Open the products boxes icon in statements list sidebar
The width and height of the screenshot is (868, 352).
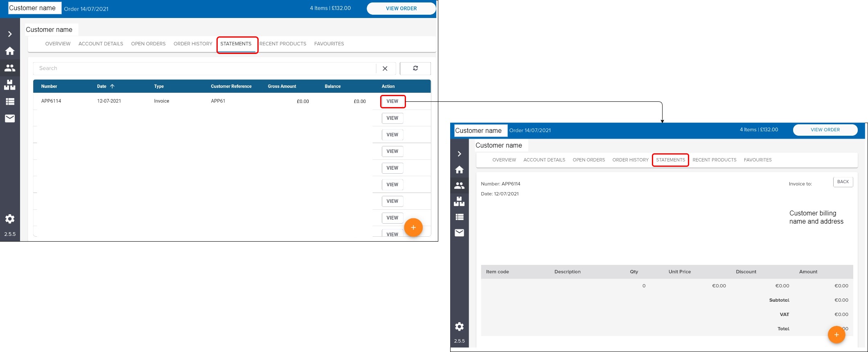pyautogui.click(x=10, y=85)
